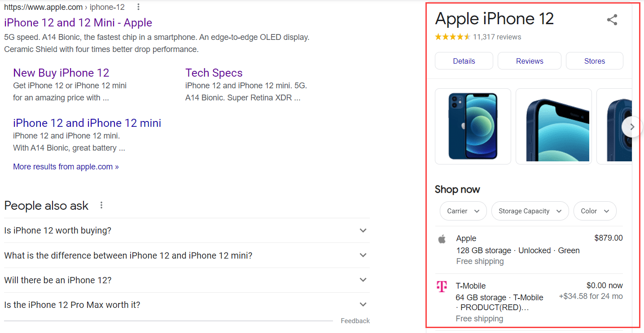Screen dimensions: 644x333
Task: Click the "Shop now" heading
Action: tap(457, 190)
